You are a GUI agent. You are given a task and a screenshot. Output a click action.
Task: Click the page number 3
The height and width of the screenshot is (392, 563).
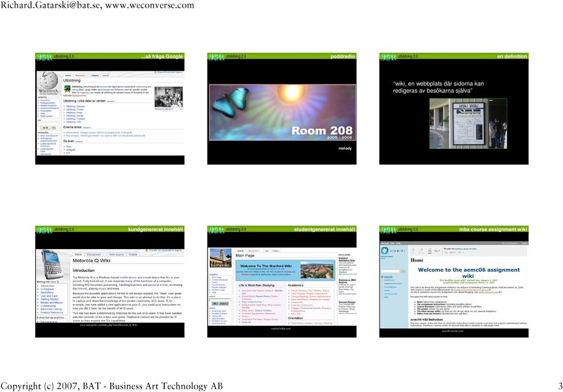[x=560, y=386]
